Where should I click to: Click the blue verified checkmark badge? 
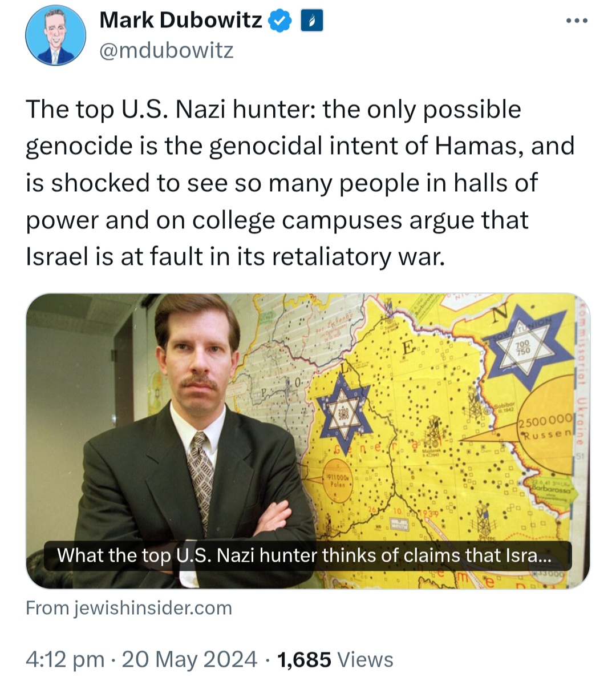coord(281,21)
